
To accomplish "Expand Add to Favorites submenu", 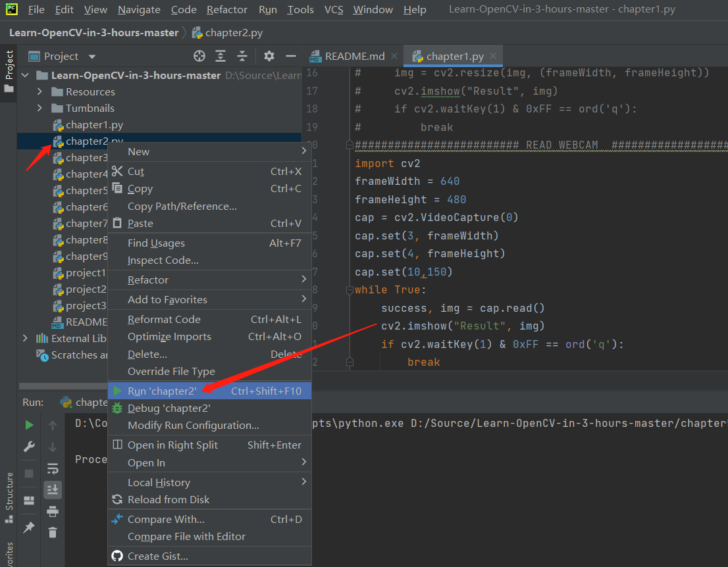I will tap(209, 300).
